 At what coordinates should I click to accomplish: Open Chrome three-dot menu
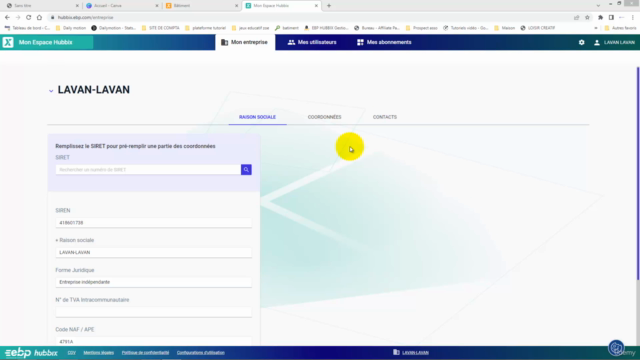[633, 18]
